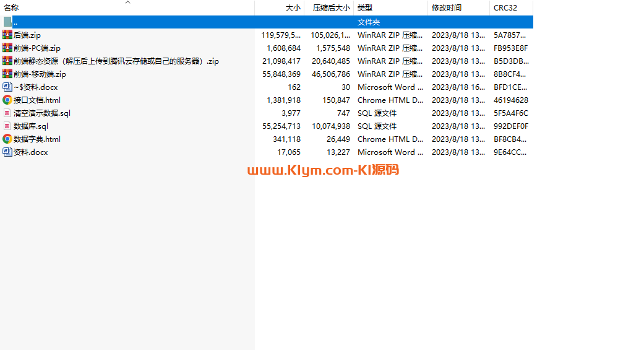The width and height of the screenshot is (644, 350).
Task: Select the file name 清空演示数据.sql
Action: pyautogui.click(x=42, y=113)
